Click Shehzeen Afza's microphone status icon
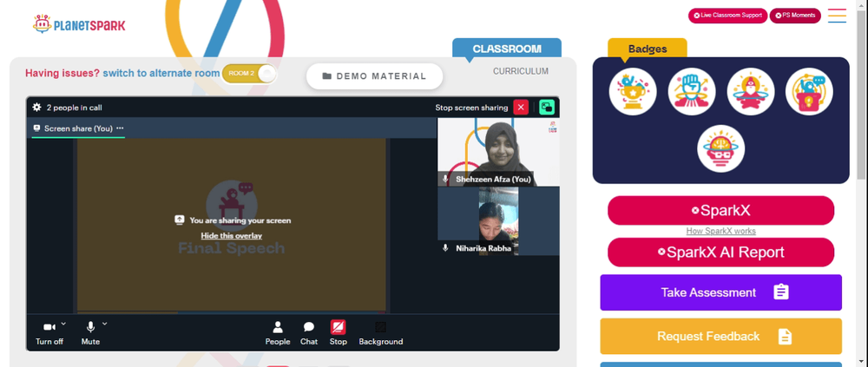 [445, 180]
